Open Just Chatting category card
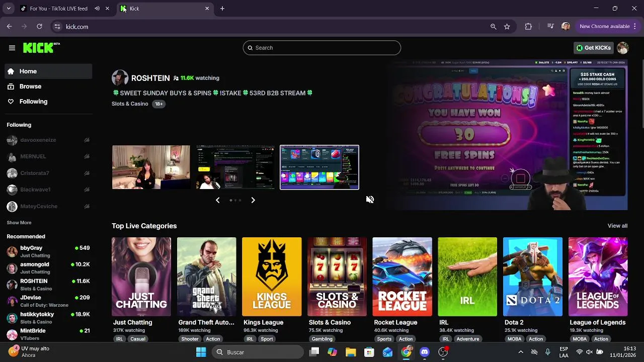This screenshot has height=362, width=644. click(141, 277)
